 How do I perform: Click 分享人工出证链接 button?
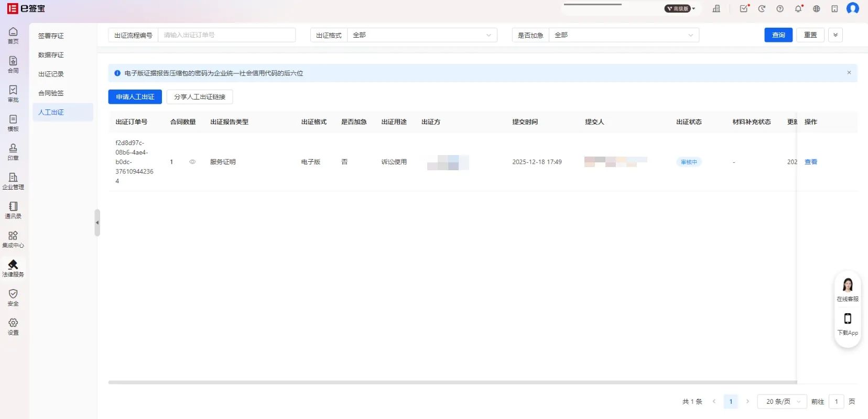pyautogui.click(x=200, y=97)
